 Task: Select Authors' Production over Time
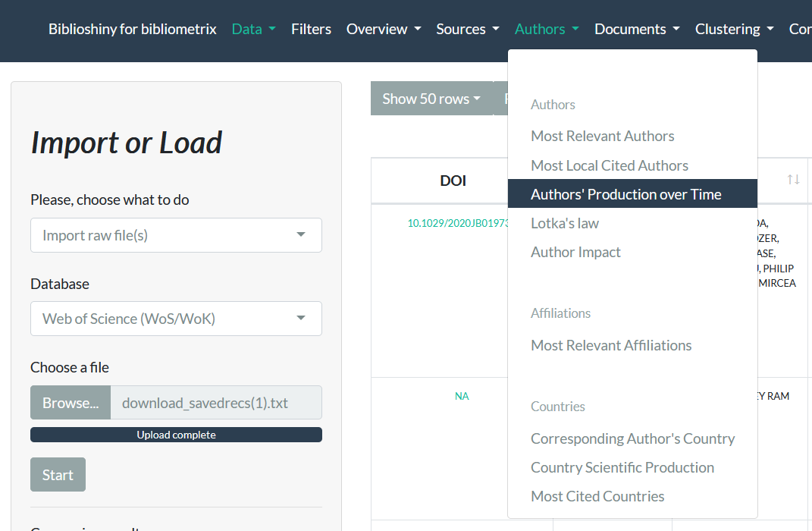(x=625, y=194)
